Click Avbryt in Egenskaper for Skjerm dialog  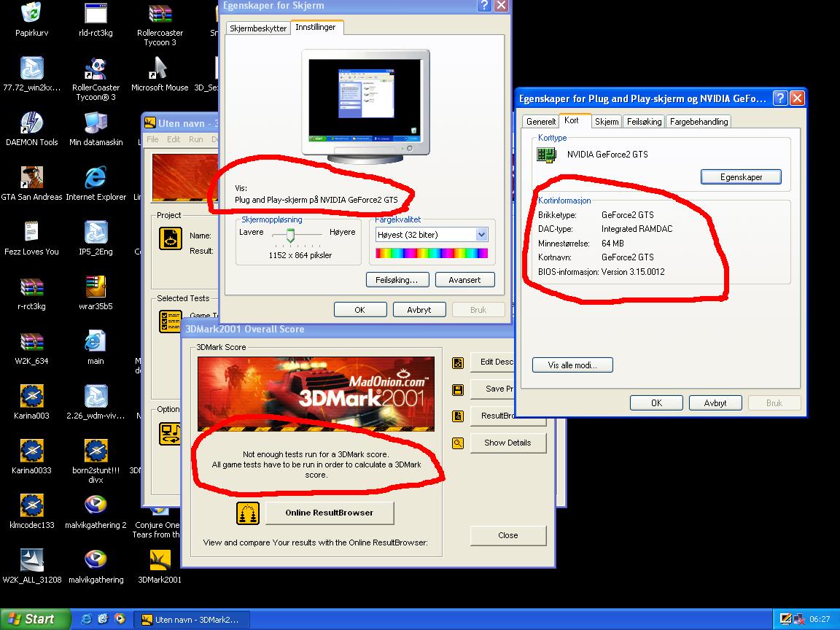(419, 310)
